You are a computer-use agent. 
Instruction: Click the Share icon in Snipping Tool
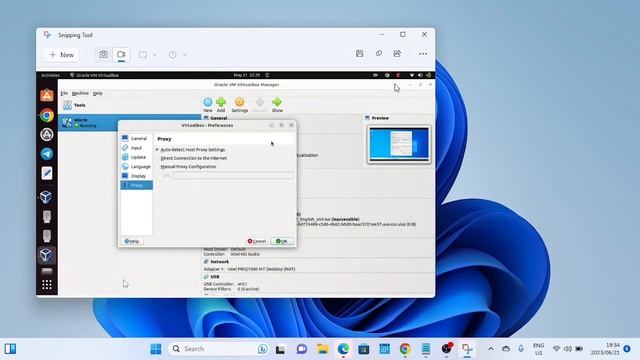click(397, 53)
